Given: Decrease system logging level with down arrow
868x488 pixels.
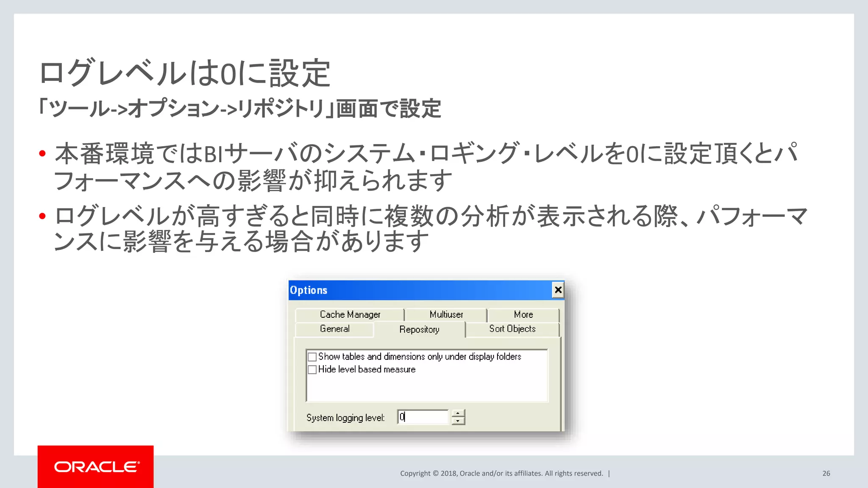Looking at the screenshot, I should [458, 421].
